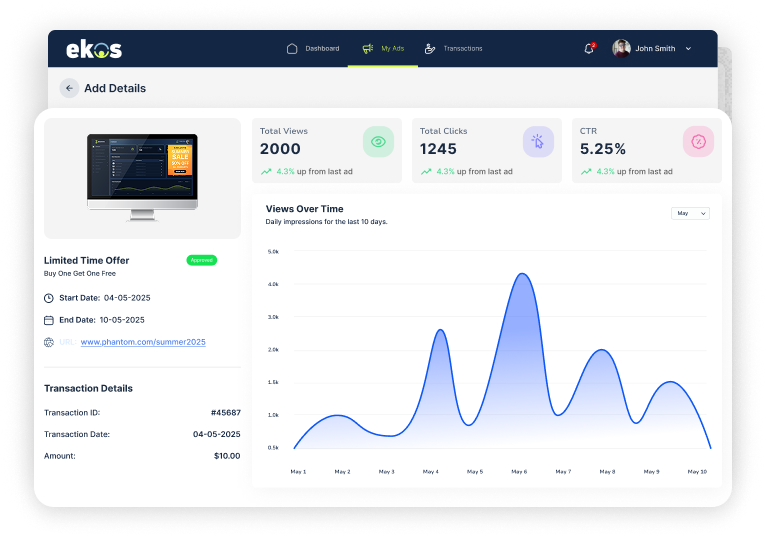The width and height of the screenshot is (766, 537).
Task: Open the Transactions tab
Action: pos(454,48)
